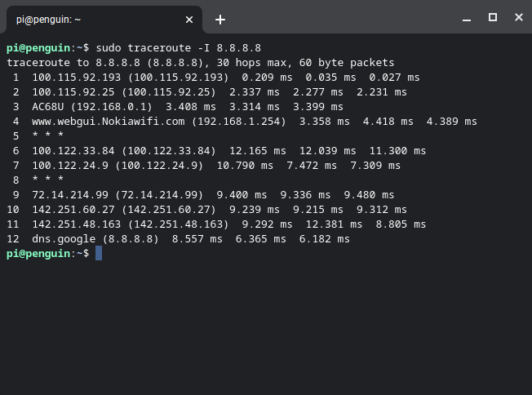This screenshot has width=532, height=395.
Task: Minimize the terminal window
Action: pos(467,18)
